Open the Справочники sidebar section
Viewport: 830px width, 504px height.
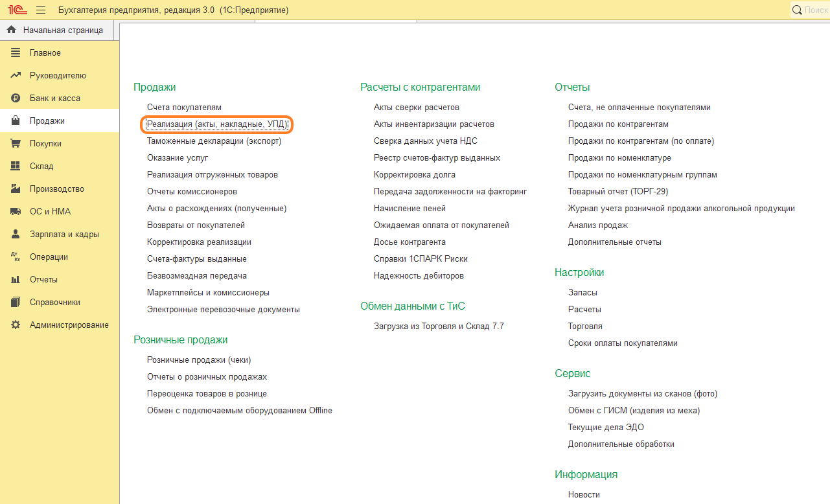[x=55, y=303]
